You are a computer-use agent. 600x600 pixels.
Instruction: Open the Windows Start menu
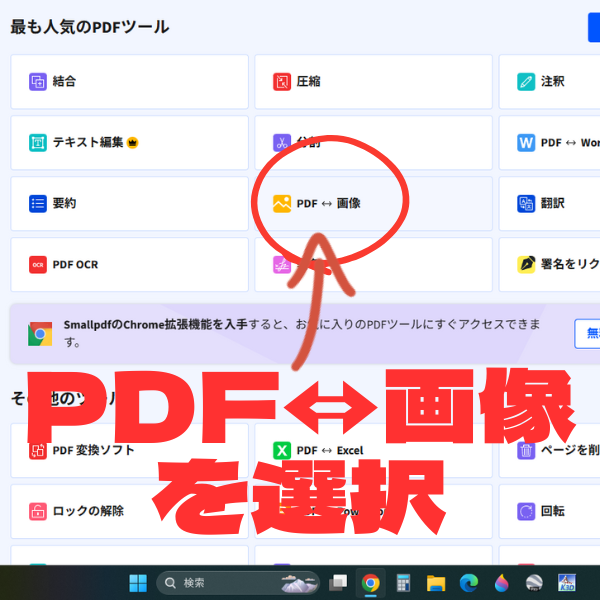pyautogui.click(x=137, y=583)
